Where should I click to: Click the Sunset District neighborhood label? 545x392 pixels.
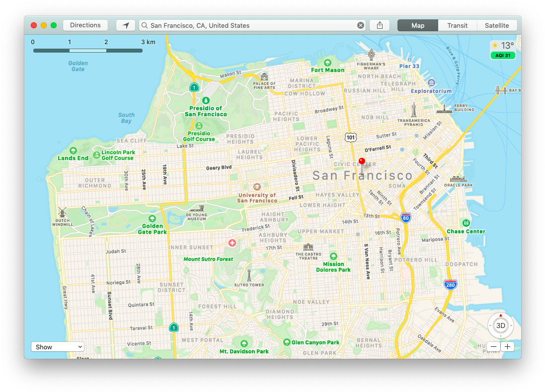click(172, 287)
